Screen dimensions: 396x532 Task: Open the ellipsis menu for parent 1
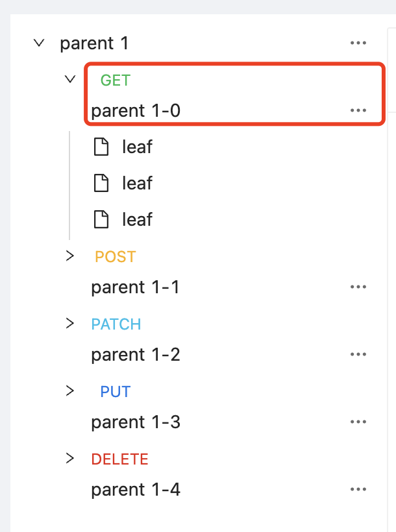coord(358,42)
